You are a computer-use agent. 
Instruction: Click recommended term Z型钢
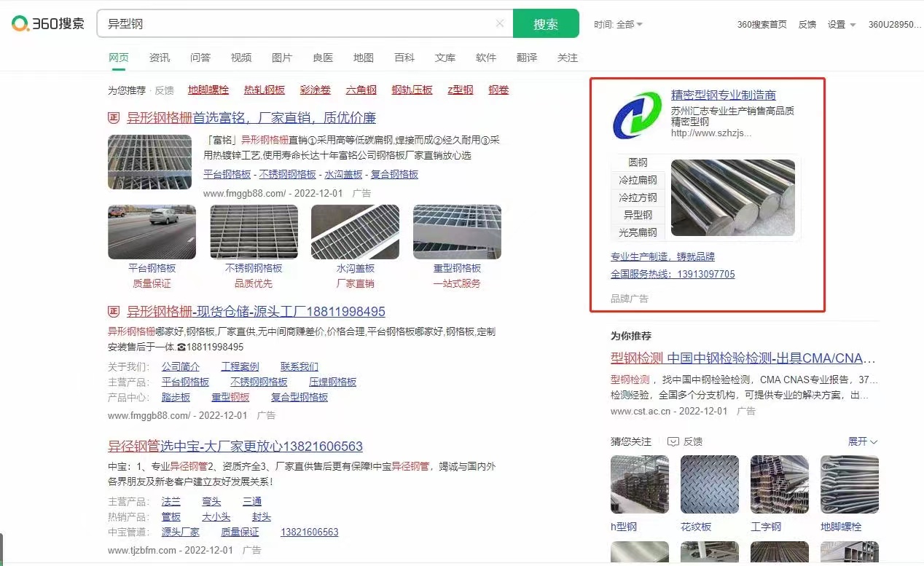pyautogui.click(x=461, y=90)
